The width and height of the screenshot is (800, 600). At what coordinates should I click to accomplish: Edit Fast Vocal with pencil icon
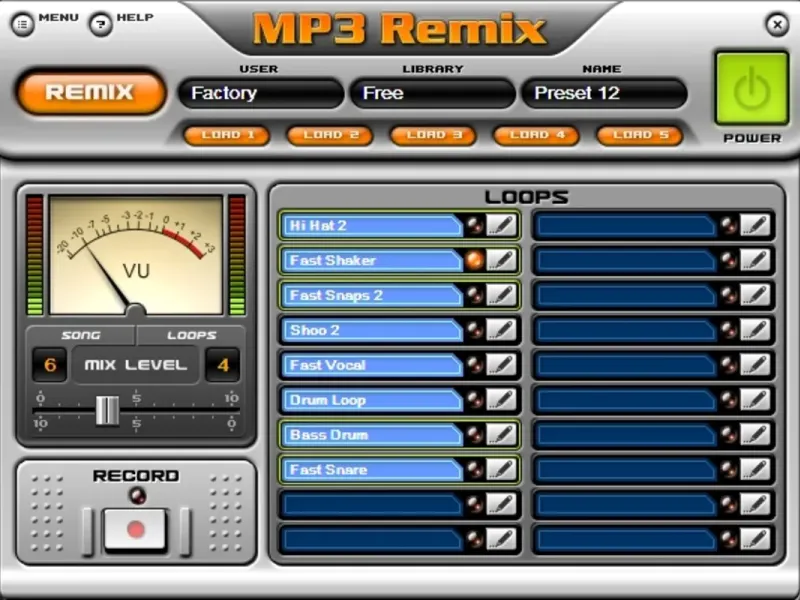coord(501,365)
